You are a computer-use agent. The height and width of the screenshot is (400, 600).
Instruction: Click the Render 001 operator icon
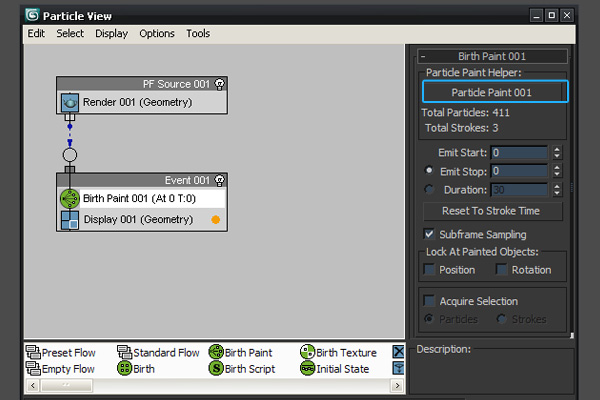pos(70,102)
